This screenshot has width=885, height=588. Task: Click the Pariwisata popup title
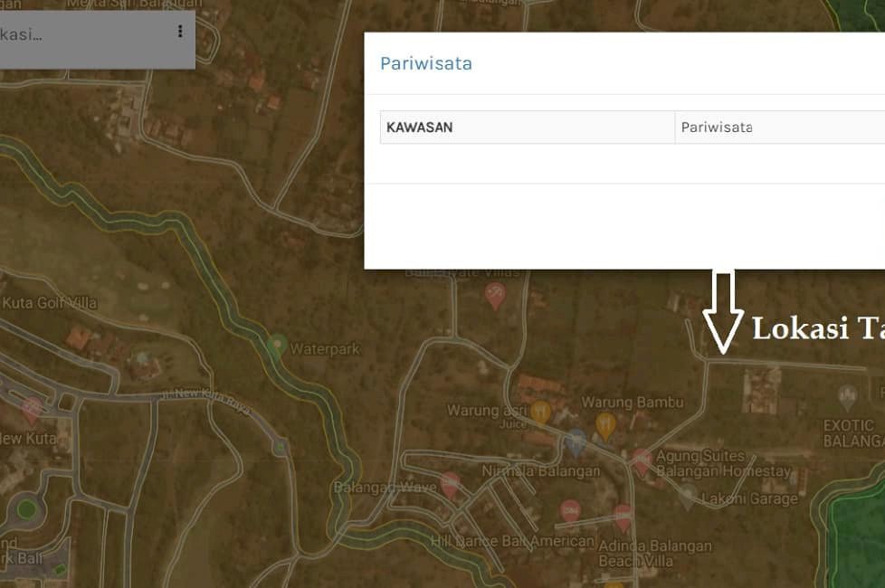[425, 63]
